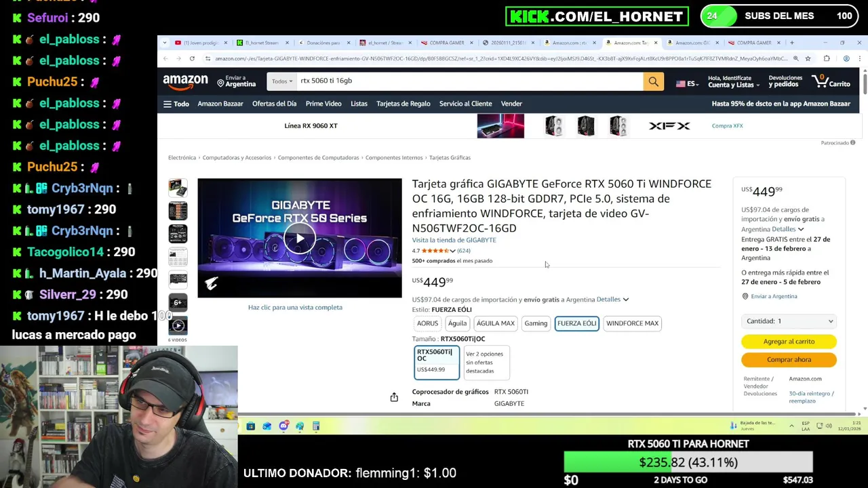This screenshot has width=868, height=488.
Task: Select the first product thumbnail
Action: pyautogui.click(x=178, y=188)
